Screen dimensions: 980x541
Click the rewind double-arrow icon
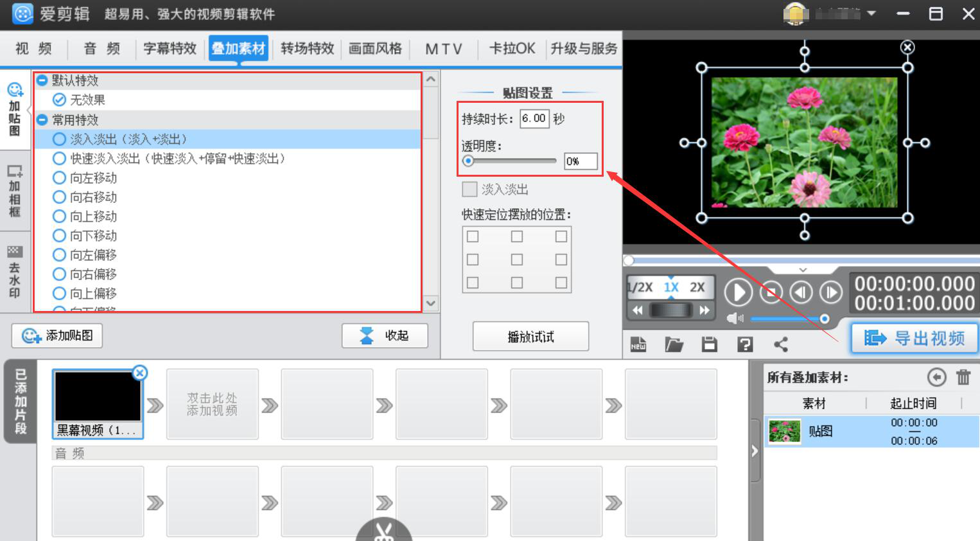[x=638, y=311]
